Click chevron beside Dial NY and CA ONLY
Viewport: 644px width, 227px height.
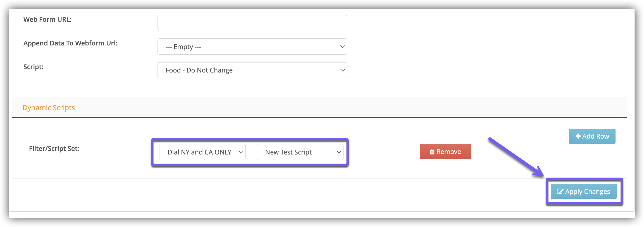[x=241, y=152]
